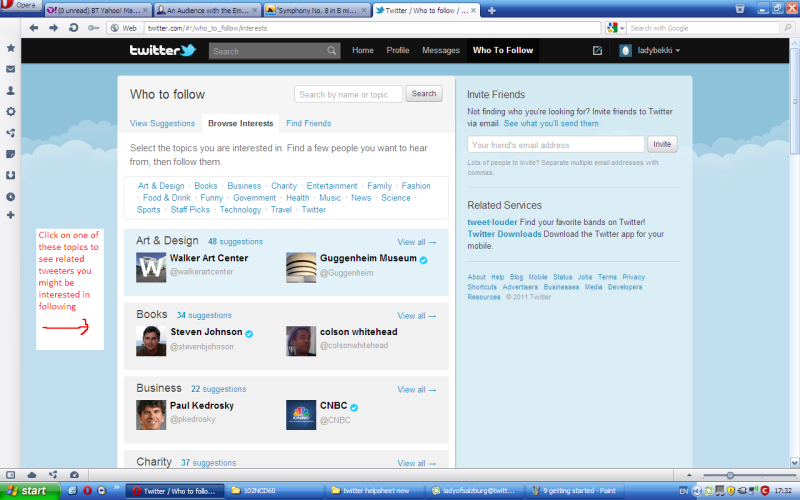This screenshot has height=500, width=800.
Task: Switch to the An Audience with the Em... tab
Action: [207, 10]
